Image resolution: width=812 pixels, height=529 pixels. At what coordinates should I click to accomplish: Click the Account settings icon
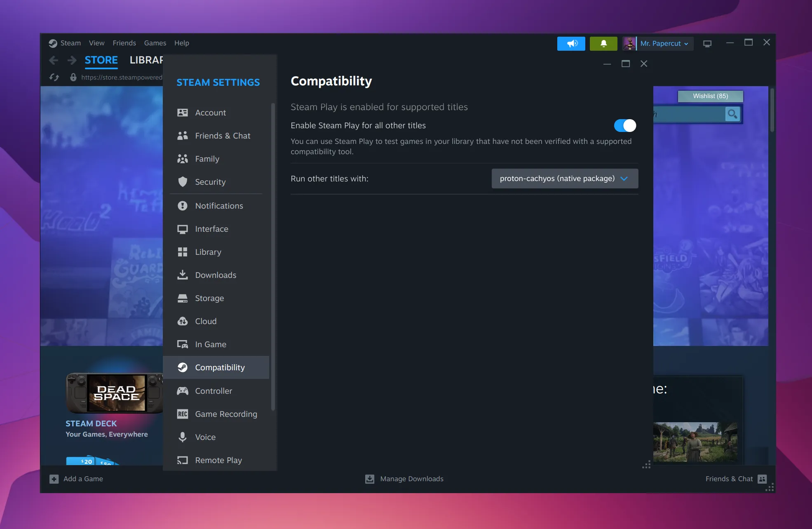183,113
